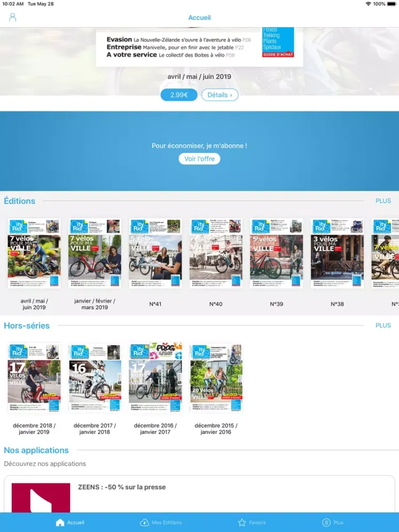Tap the Favoris star icon
The width and height of the screenshot is (399, 532).
tap(242, 522)
